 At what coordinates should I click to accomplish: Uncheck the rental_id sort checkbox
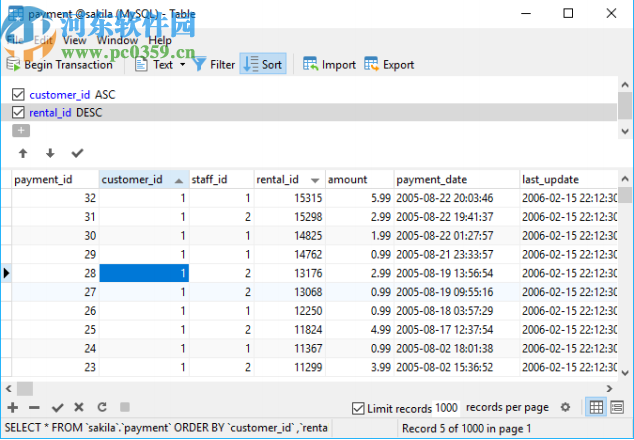point(18,113)
